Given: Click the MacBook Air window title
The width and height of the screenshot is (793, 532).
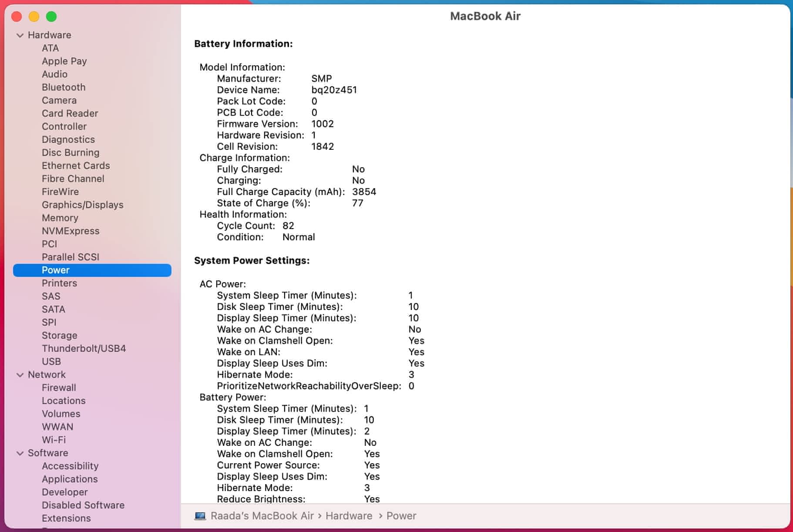Looking at the screenshot, I should tap(485, 16).
